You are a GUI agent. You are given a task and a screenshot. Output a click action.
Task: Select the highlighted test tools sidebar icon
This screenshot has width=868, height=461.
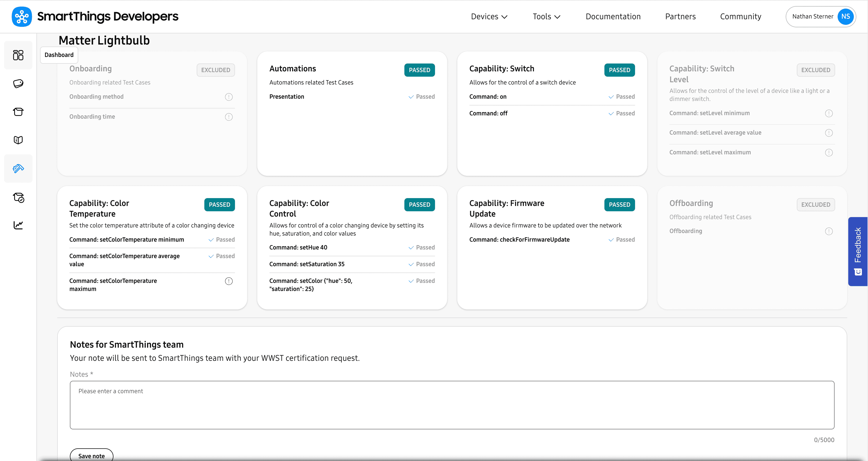pos(18,168)
